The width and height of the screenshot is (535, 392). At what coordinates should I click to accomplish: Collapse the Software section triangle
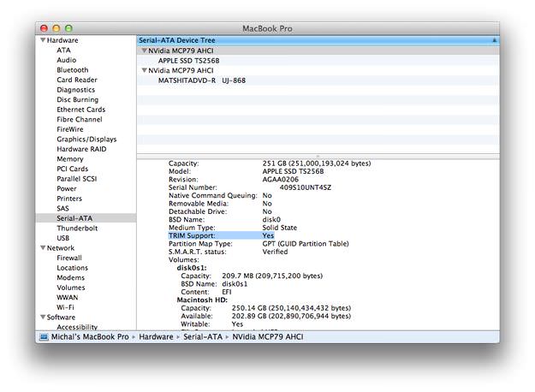(x=43, y=318)
